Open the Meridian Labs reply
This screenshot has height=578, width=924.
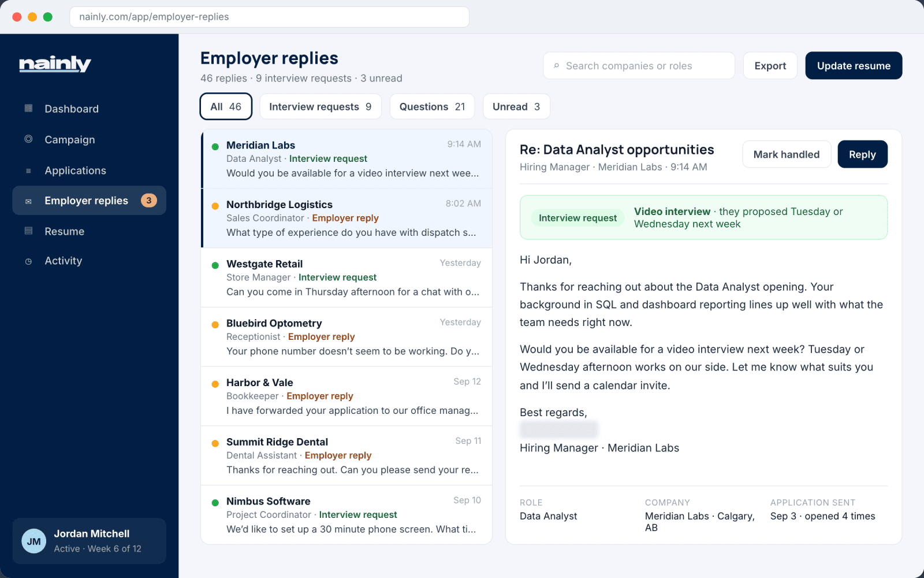346,159
